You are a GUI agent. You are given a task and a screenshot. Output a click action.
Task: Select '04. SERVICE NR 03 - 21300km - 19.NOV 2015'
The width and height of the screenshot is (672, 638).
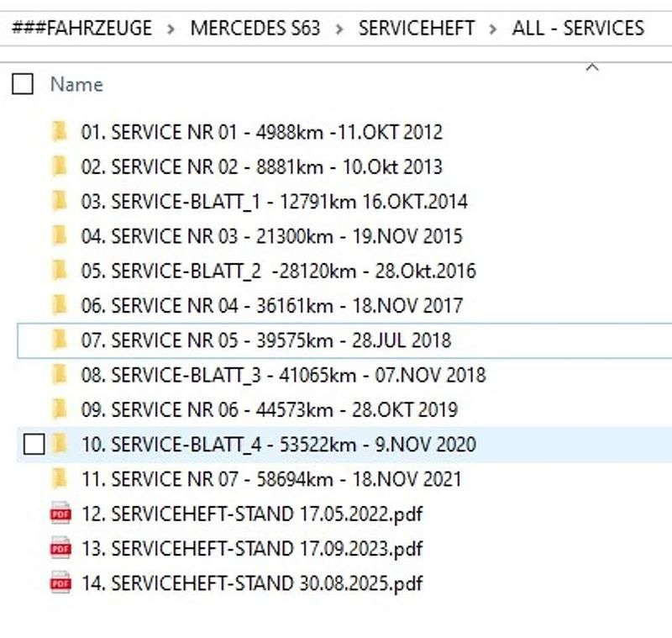pos(271,236)
